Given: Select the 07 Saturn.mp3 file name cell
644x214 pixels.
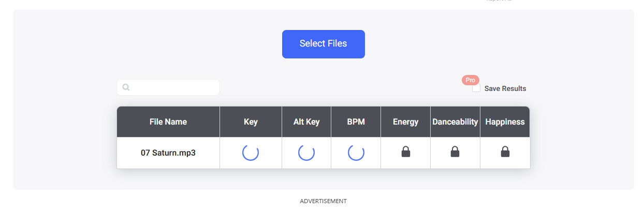Looking at the screenshot, I should (x=168, y=153).
